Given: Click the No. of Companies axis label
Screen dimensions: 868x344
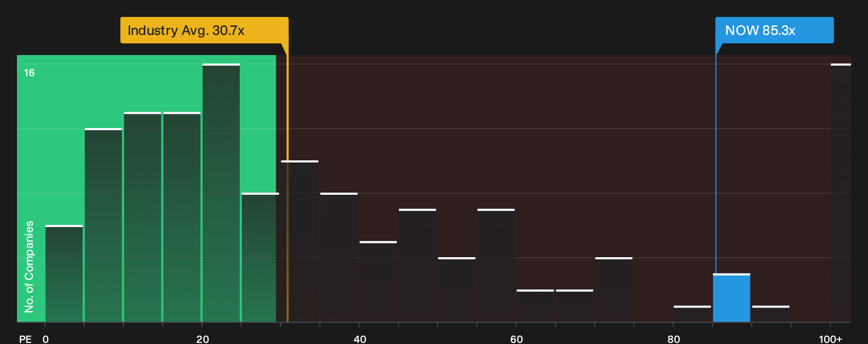Looking at the screenshot, I should click(x=29, y=266).
